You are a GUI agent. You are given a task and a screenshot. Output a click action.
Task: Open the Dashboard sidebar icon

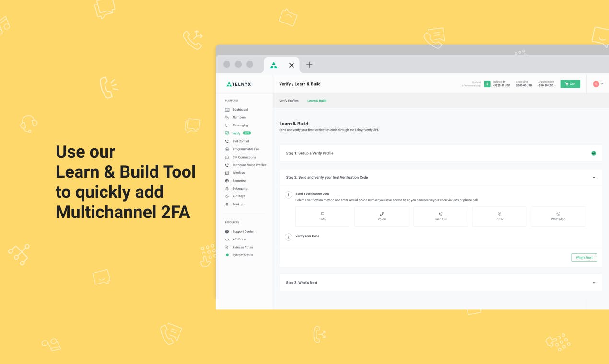click(227, 110)
